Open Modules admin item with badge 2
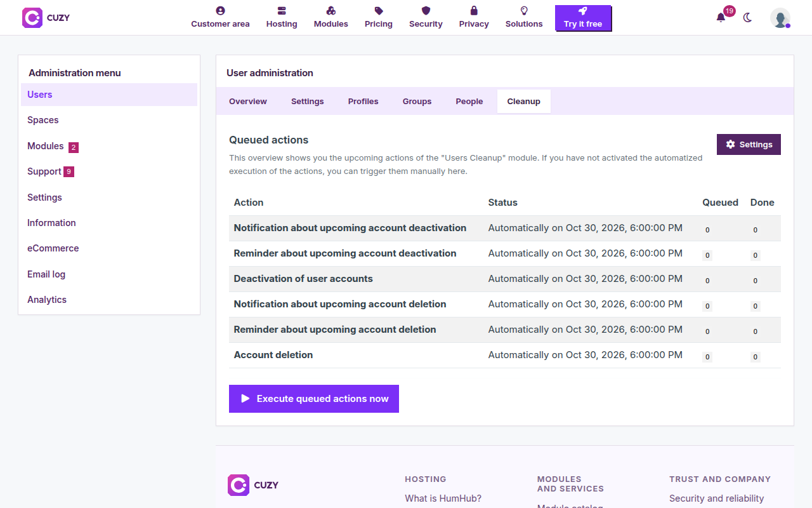The height and width of the screenshot is (508, 812). (109, 146)
